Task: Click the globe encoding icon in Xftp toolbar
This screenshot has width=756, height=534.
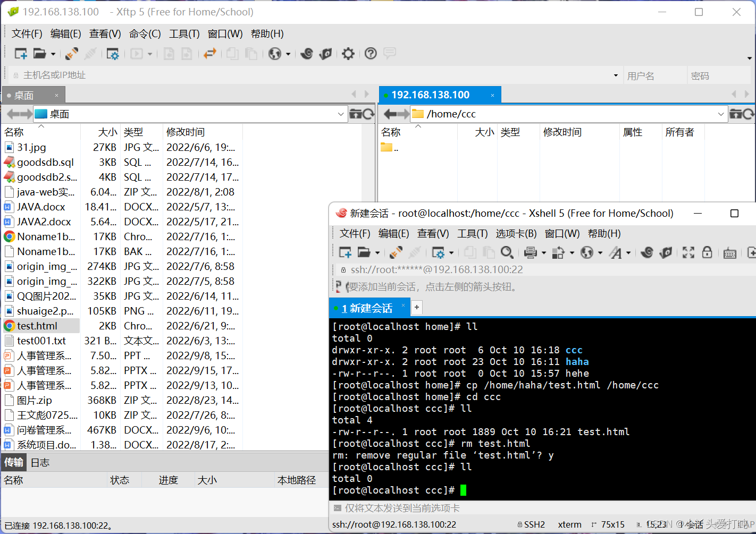Action: [275, 53]
